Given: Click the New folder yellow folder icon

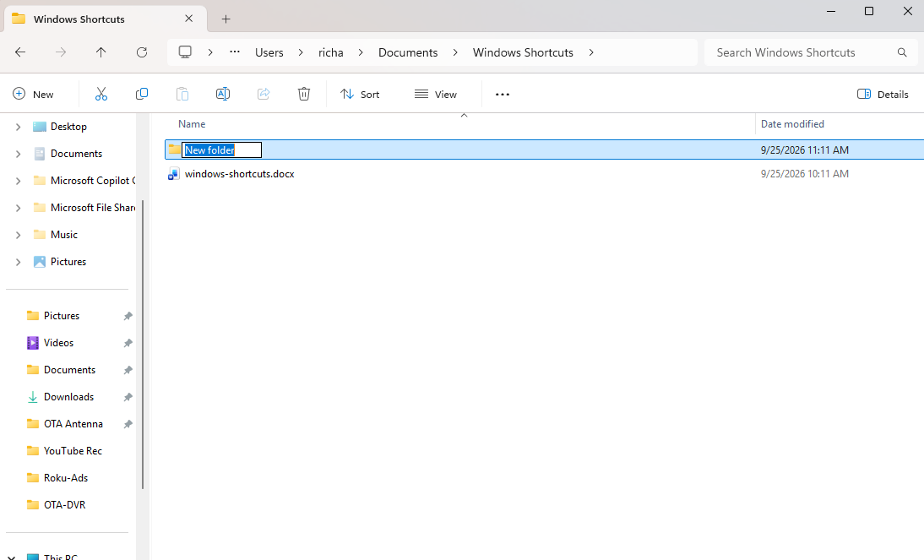Looking at the screenshot, I should coord(175,150).
